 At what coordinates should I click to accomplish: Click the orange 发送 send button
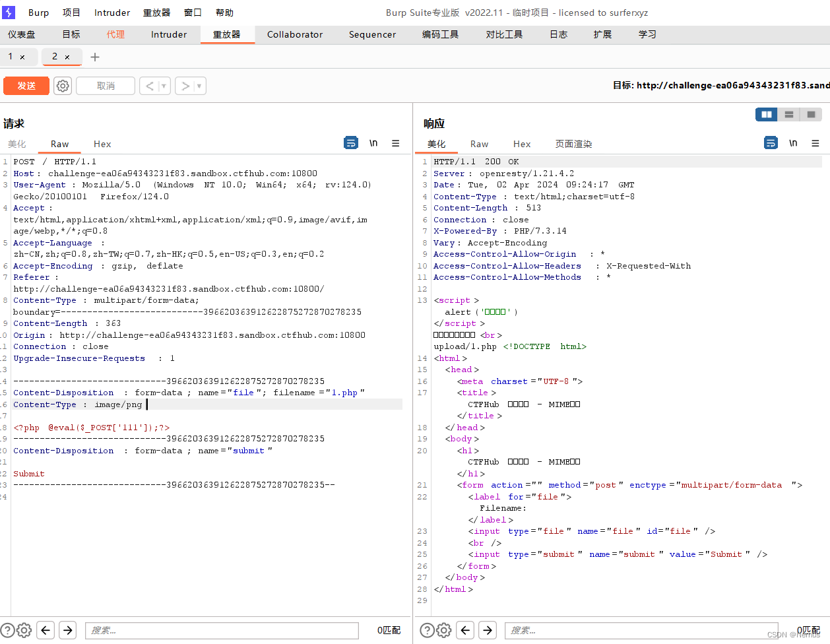click(26, 86)
